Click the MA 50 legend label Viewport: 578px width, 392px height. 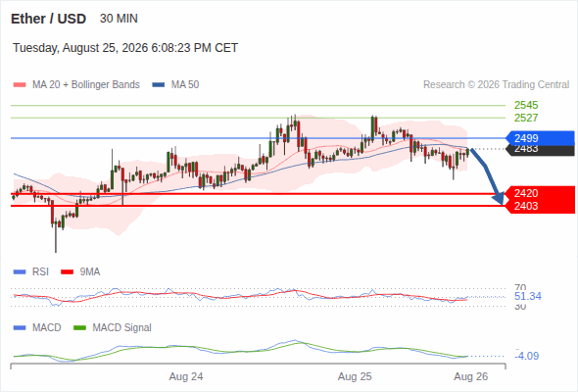[x=185, y=85]
